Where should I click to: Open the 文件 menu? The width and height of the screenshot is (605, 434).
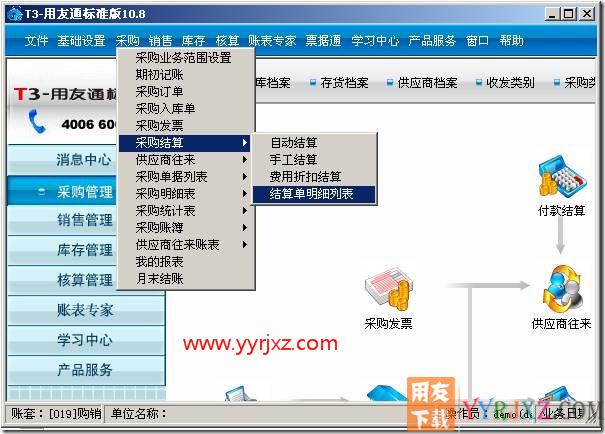(36, 41)
